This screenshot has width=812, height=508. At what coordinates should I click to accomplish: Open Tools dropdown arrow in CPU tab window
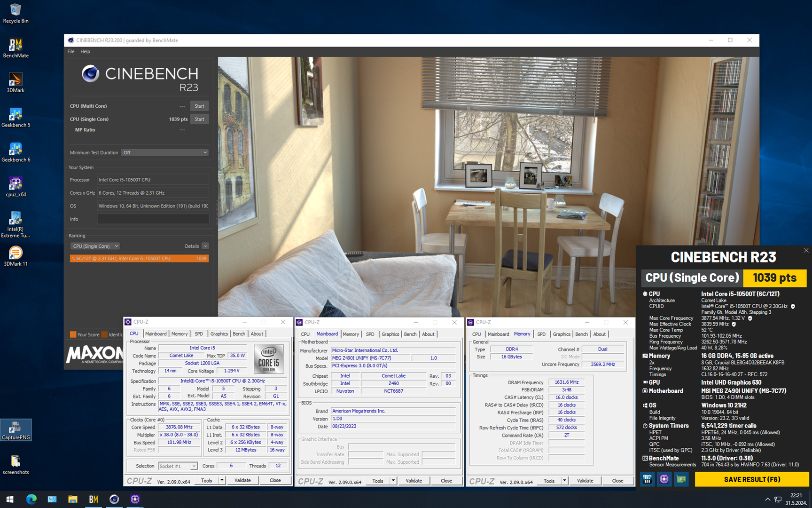pos(222,480)
